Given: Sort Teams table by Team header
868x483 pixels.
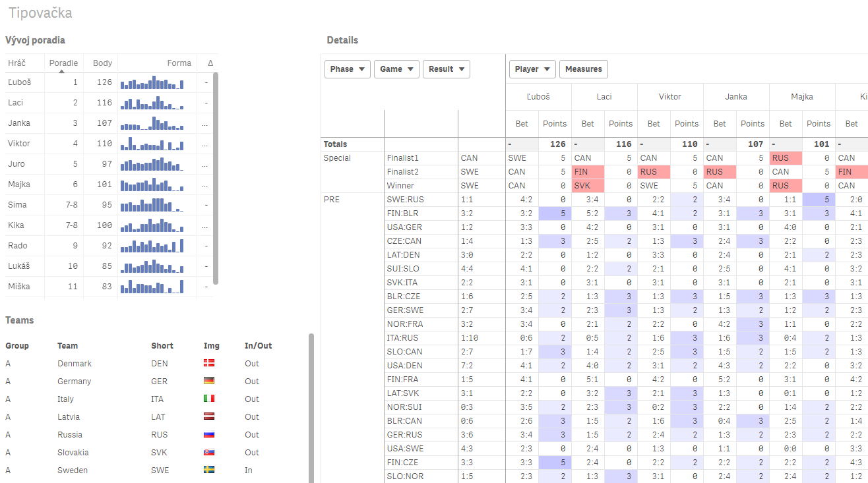Looking at the screenshot, I should coord(67,345).
